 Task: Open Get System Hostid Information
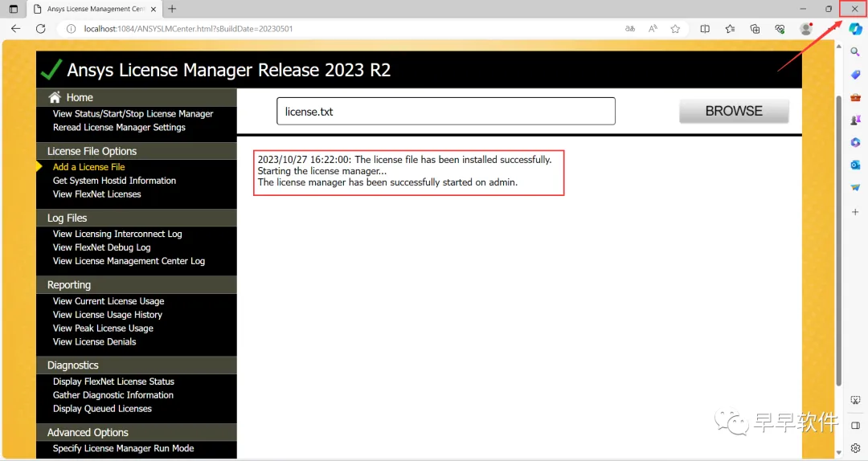114,181
